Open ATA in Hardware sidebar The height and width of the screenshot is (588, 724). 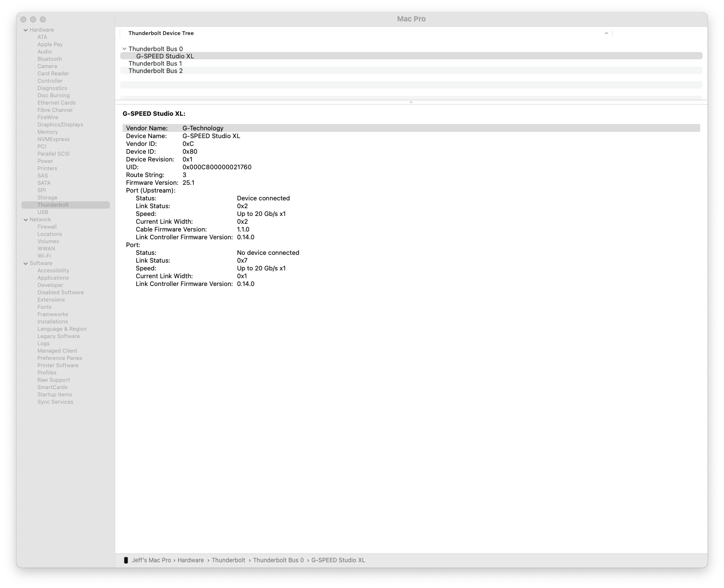point(42,37)
